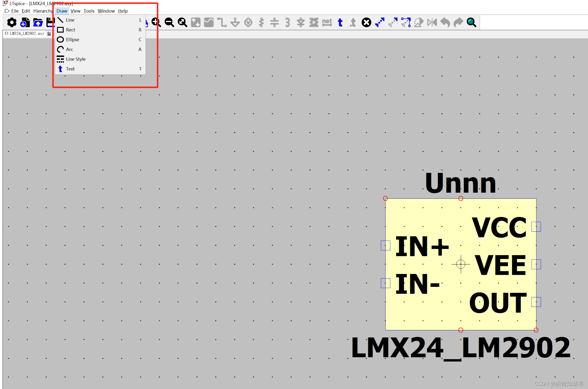Open the Tools menu
Image resolution: width=588 pixels, height=389 pixels.
[x=89, y=11]
